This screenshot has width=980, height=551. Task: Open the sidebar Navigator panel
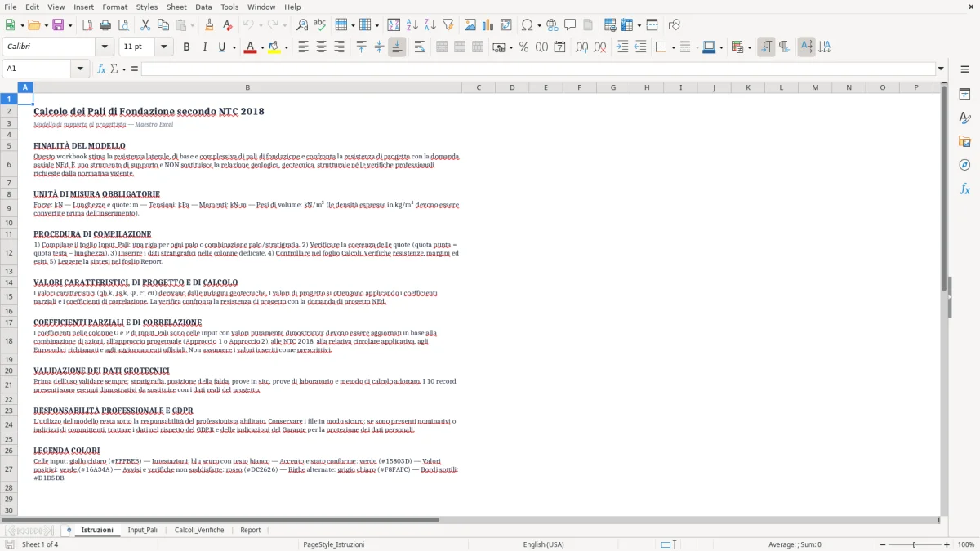coord(964,165)
